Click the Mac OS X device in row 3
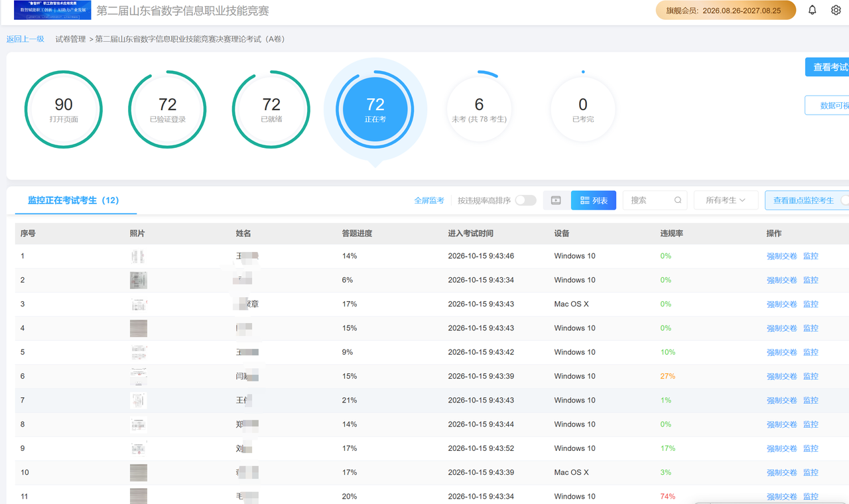Image resolution: width=849 pixels, height=504 pixels. (x=572, y=304)
